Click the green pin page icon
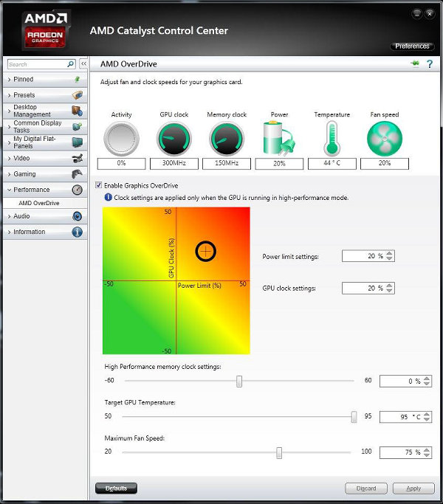The image size is (443, 504). pos(415,64)
